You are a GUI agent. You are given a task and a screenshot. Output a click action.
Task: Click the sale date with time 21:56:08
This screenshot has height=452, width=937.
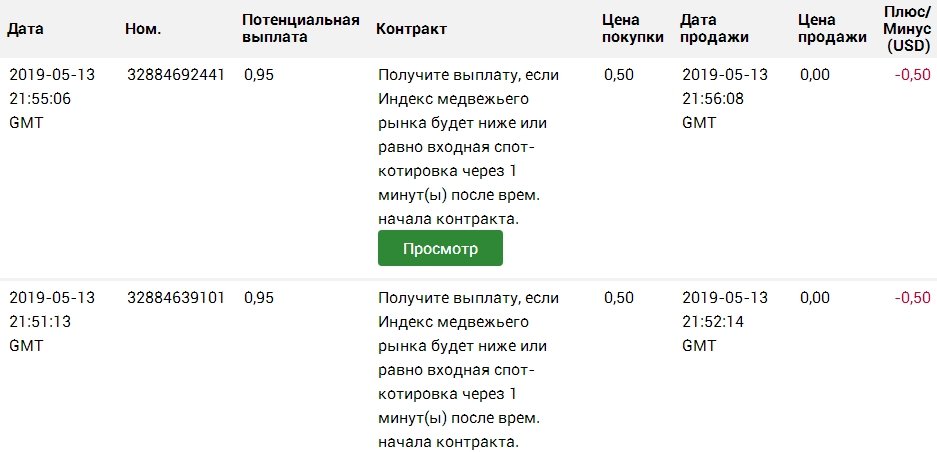coord(724,99)
